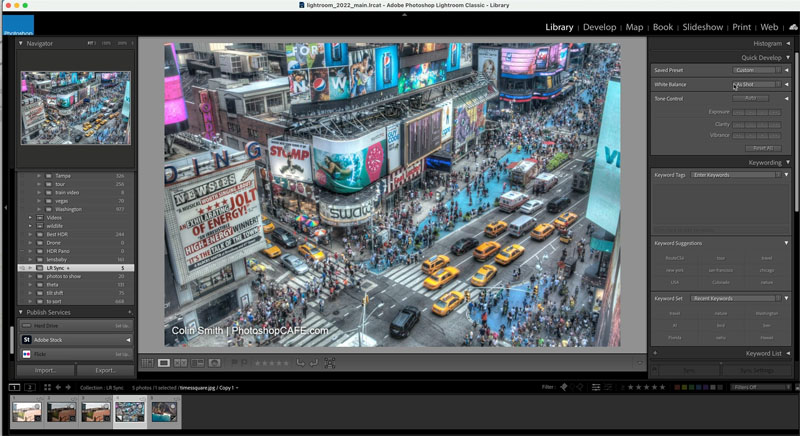Image resolution: width=800 pixels, height=436 pixels.
Task: Open Survey view icon in toolbar
Action: click(197, 363)
